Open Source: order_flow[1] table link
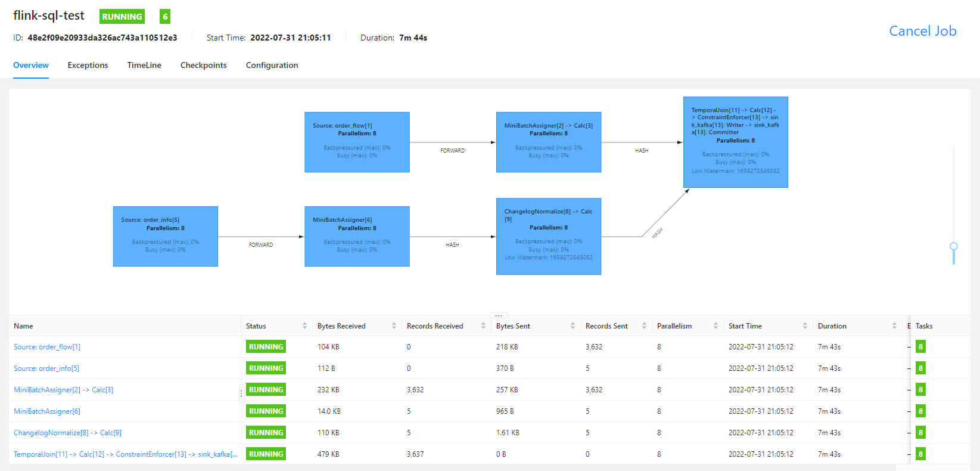Image resolution: width=980 pixels, height=471 pixels. [x=47, y=347]
